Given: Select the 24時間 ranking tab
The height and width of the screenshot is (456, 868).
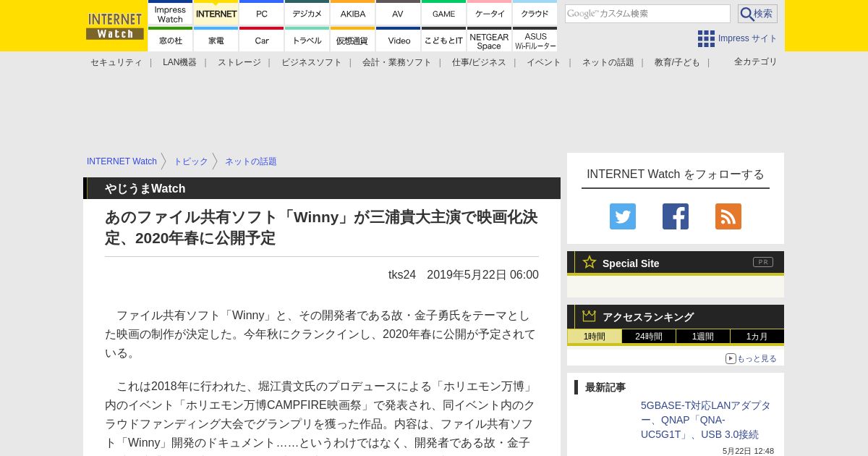Looking at the screenshot, I should (649, 337).
